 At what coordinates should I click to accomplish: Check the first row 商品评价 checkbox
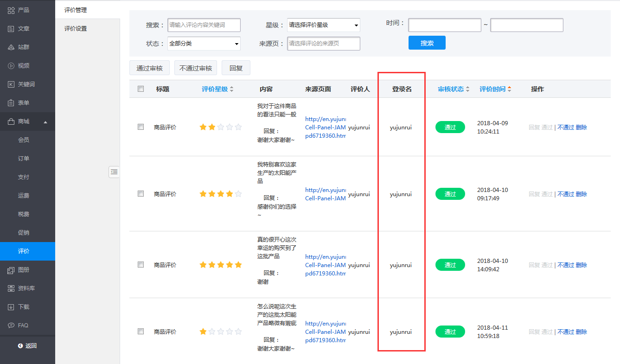[141, 127]
